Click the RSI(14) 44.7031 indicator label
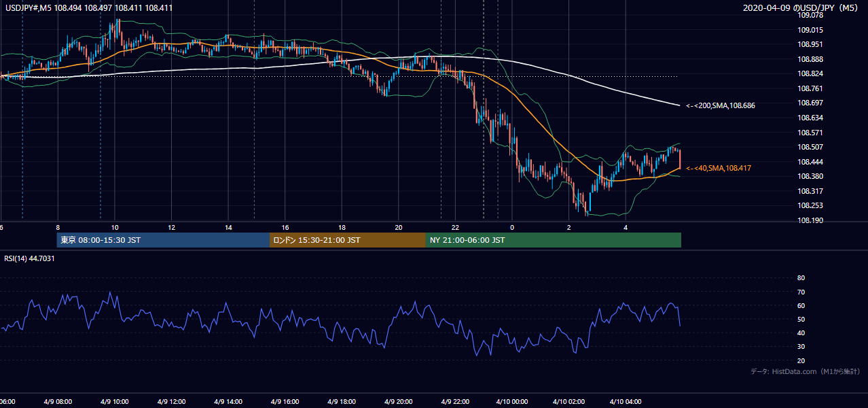868x408 pixels. coord(30,258)
